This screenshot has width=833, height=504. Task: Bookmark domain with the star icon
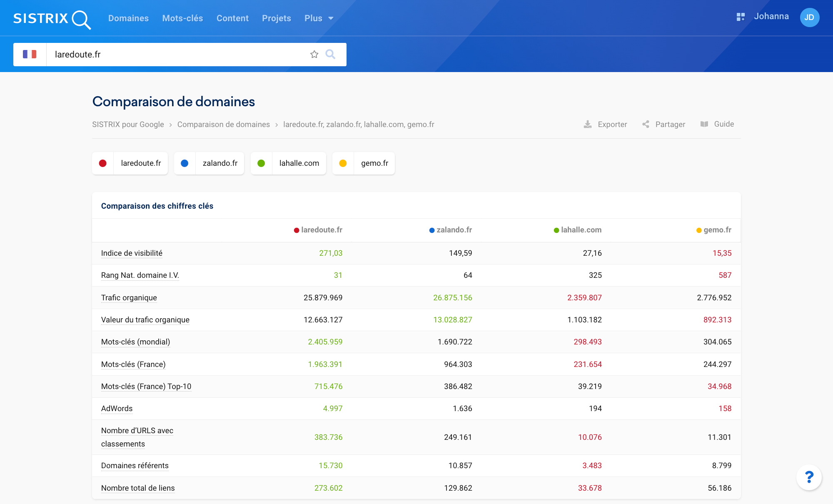click(314, 55)
